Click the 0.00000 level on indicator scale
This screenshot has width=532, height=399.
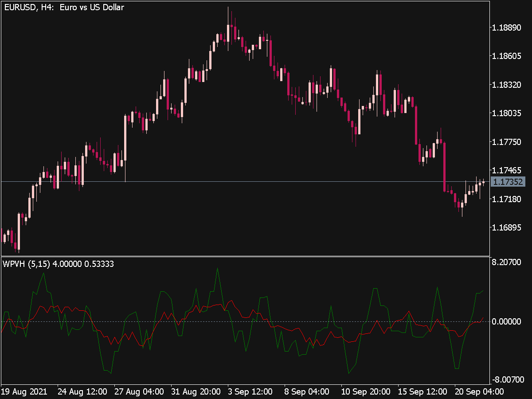pos(507,321)
